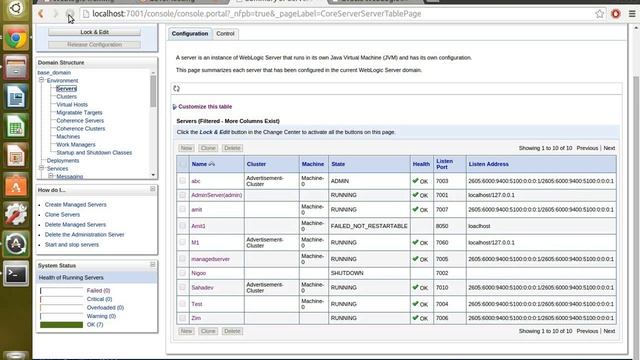The height and width of the screenshot is (360, 640).
Task: Select Coherence Clusters in the tree
Action: click(81, 129)
